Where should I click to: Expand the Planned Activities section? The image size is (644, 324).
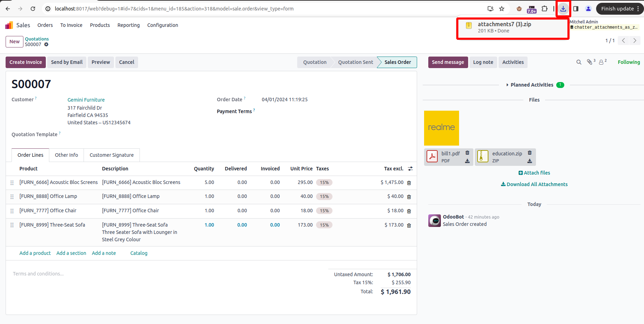(531, 85)
